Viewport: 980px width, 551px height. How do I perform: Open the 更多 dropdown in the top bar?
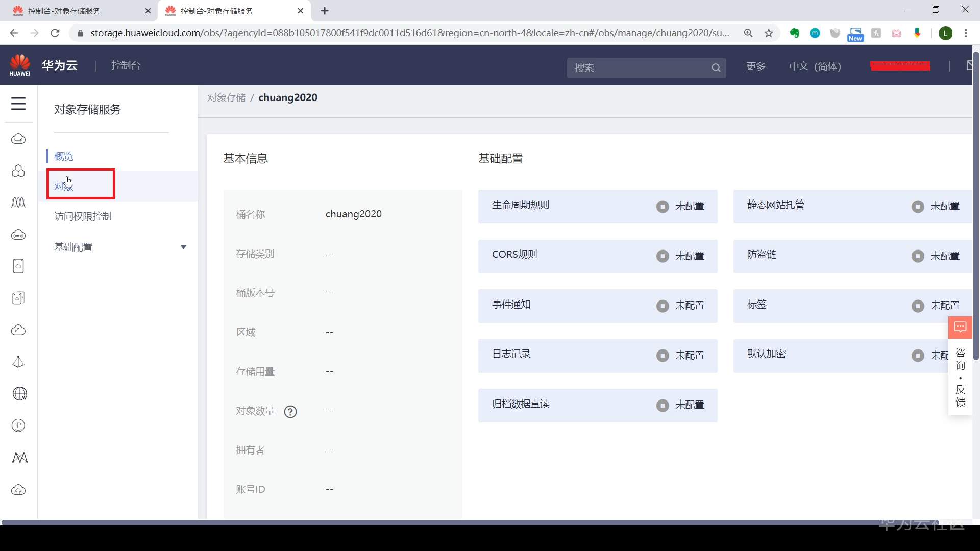[x=755, y=66]
